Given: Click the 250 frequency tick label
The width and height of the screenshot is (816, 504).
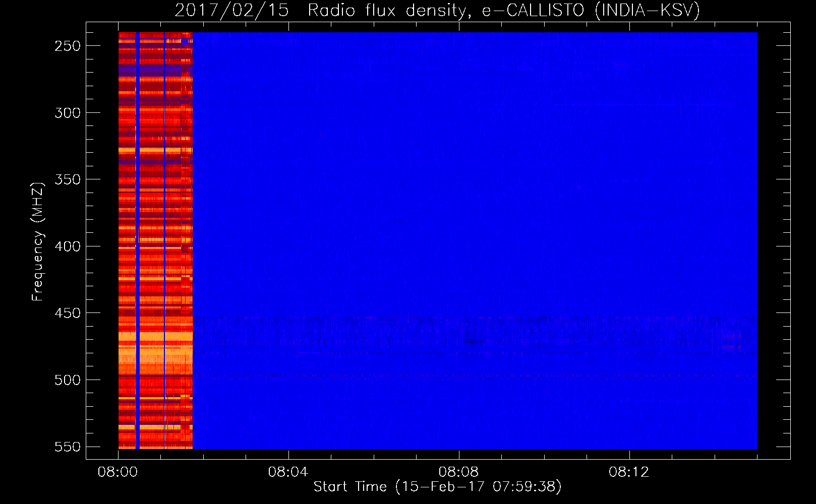Looking at the screenshot, I should point(68,46).
